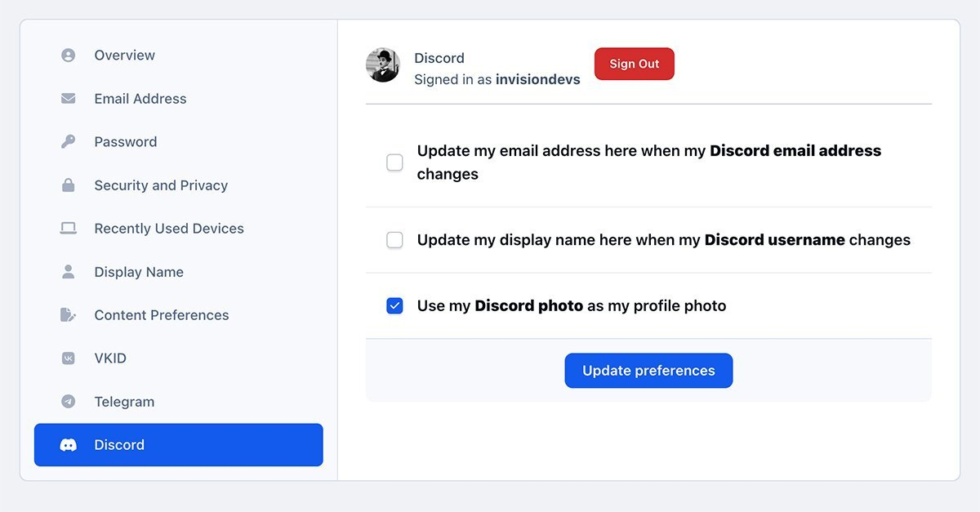Open the Overview settings page
Viewport: 980px width, 512px height.
coord(124,56)
